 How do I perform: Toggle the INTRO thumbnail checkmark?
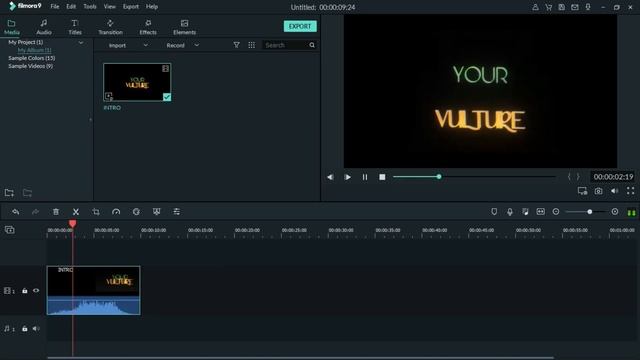167,97
